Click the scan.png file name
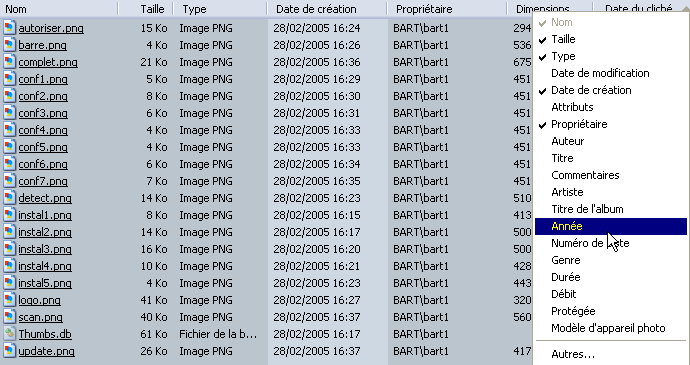The width and height of the screenshot is (690, 365). (x=40, y=317)
